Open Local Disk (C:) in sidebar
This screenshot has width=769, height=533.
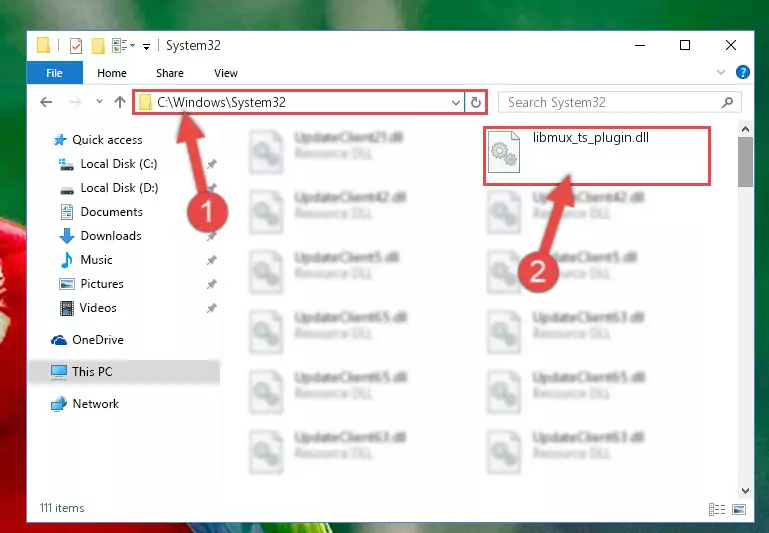pos(119,164)
